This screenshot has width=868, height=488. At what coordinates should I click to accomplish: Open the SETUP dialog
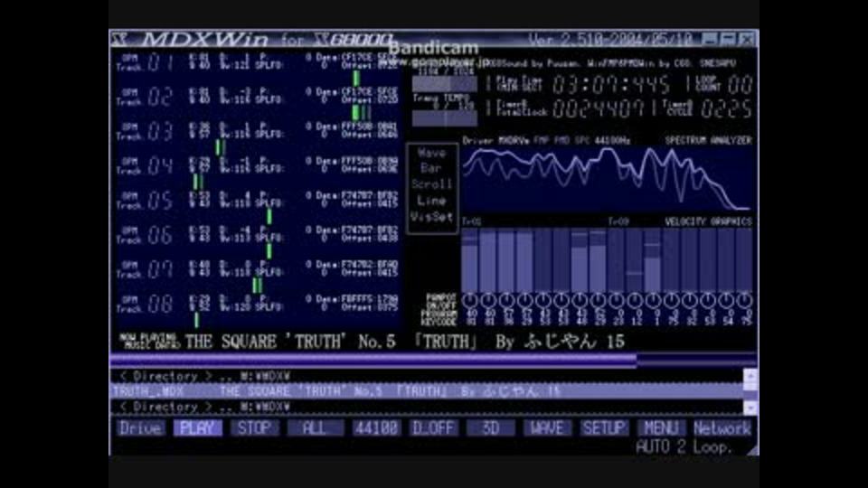pyautogui.click(x=604, y=427)
